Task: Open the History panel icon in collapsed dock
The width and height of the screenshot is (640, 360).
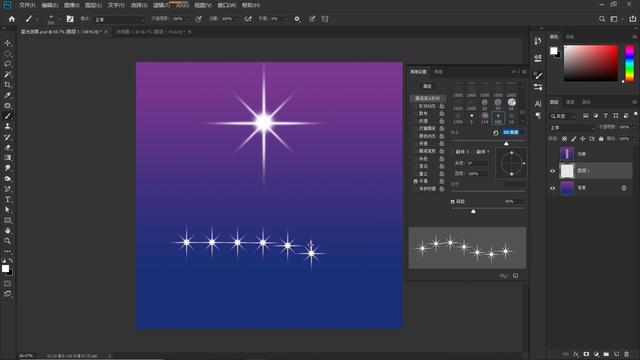Action: coord(538,41)
